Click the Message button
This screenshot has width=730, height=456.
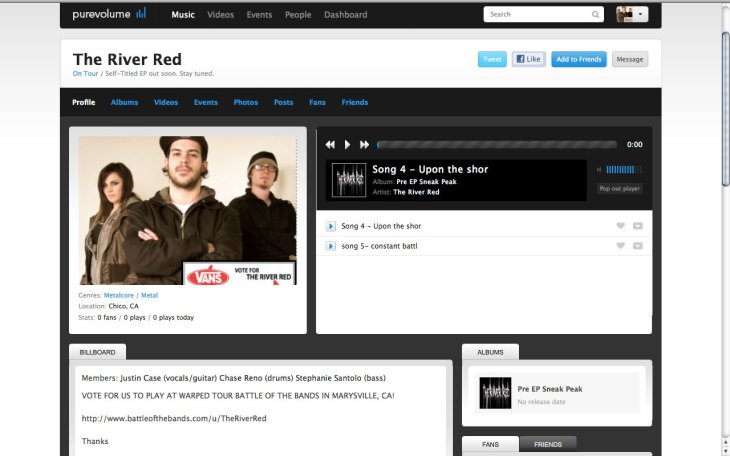click(630, 59)
